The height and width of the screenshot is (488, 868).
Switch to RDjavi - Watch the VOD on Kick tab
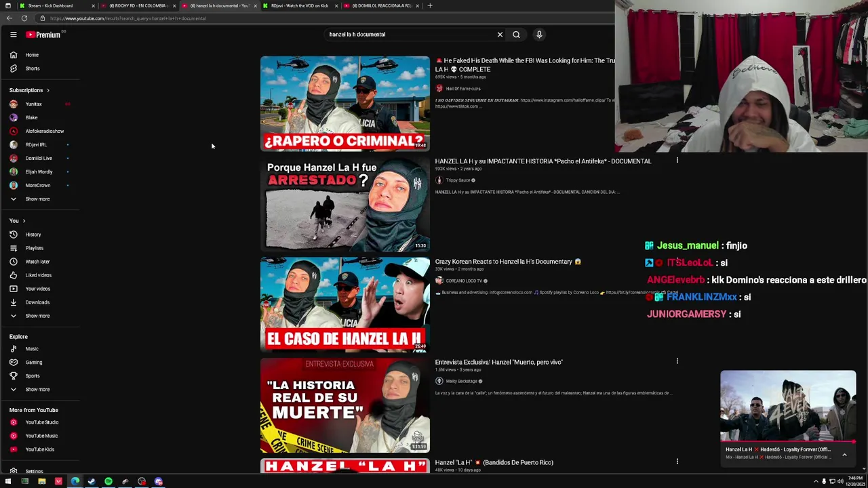(300, 5)
